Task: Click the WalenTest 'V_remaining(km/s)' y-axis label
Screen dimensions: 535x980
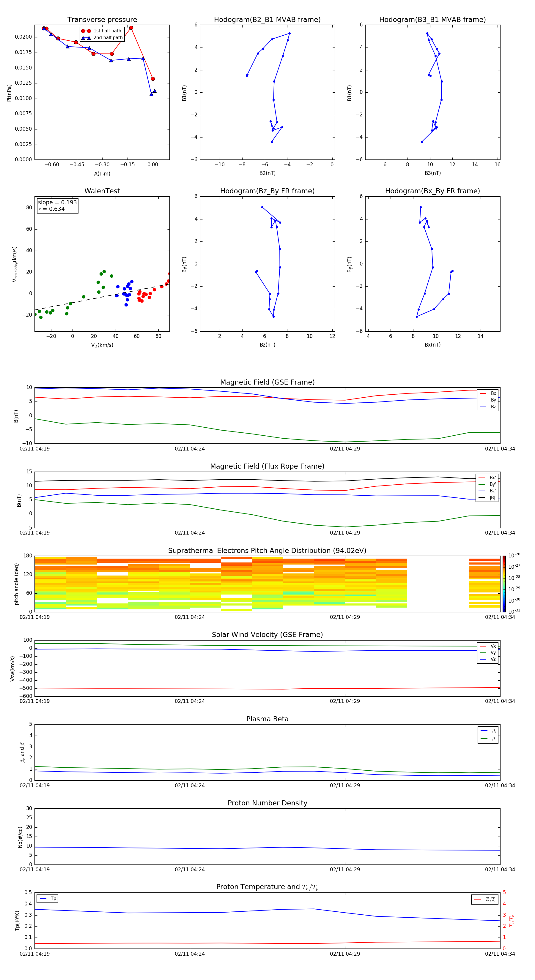Action: pyautogui.click(x=15, y=264)
